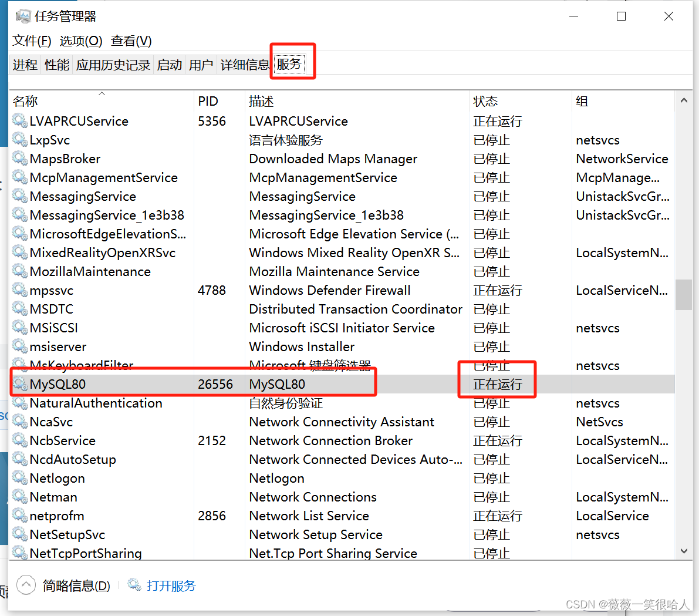Click the mpssvc service icon

click(x=19, y=290)
